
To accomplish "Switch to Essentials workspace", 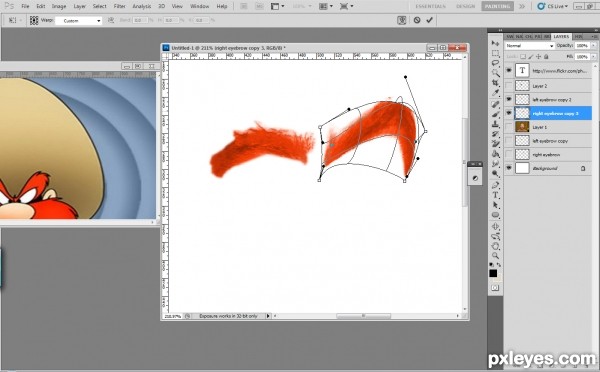I will (430, 6).
